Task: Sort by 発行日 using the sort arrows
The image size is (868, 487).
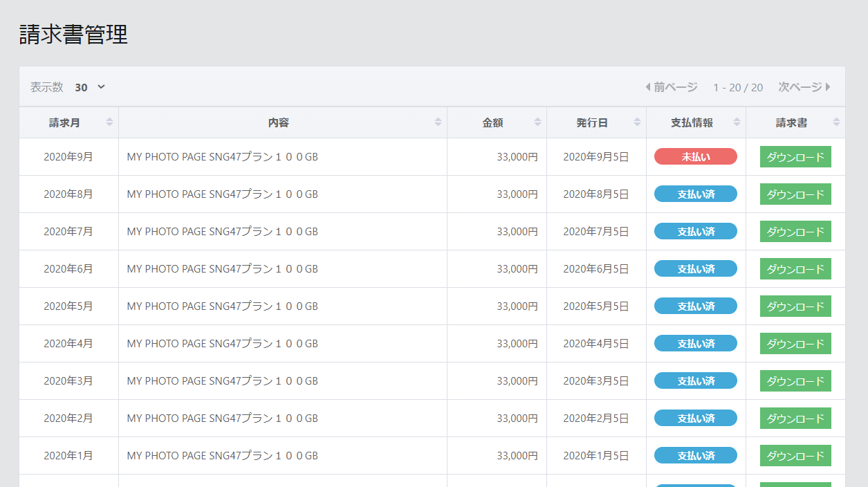Action: (x=637, y=122)
